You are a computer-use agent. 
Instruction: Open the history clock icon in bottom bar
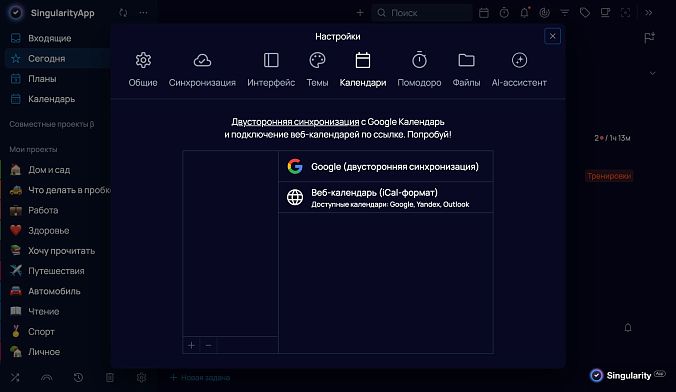[x=78, y=378]
